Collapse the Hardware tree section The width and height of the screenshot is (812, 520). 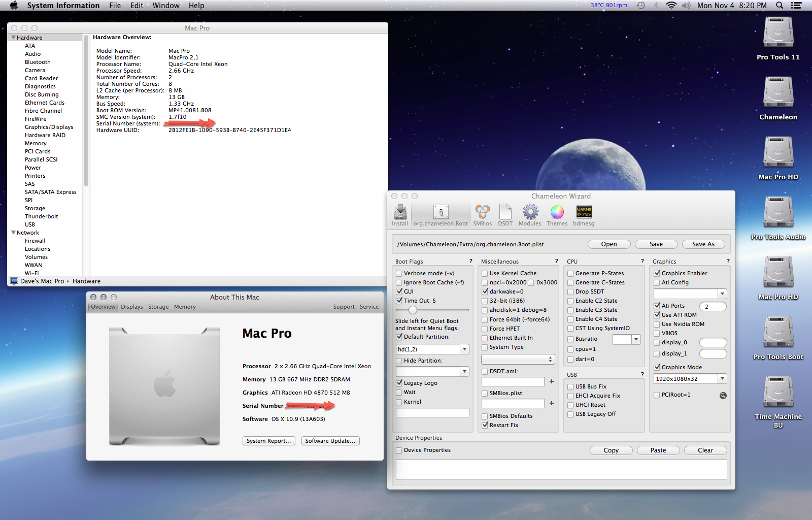pos(14,38)
